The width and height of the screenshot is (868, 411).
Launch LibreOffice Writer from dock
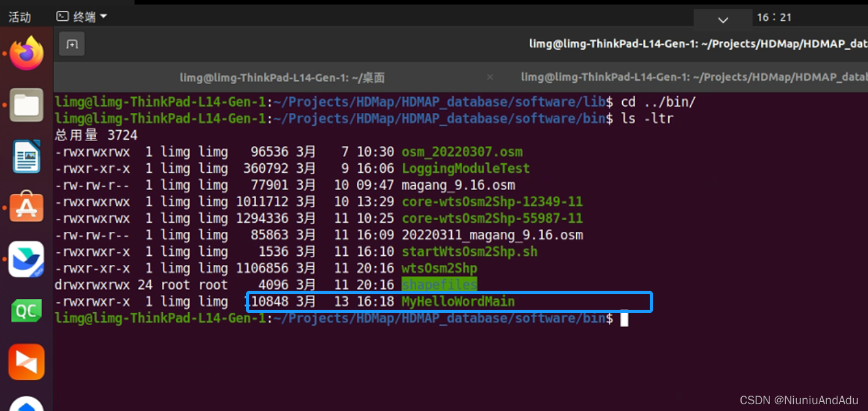(26, 156)
